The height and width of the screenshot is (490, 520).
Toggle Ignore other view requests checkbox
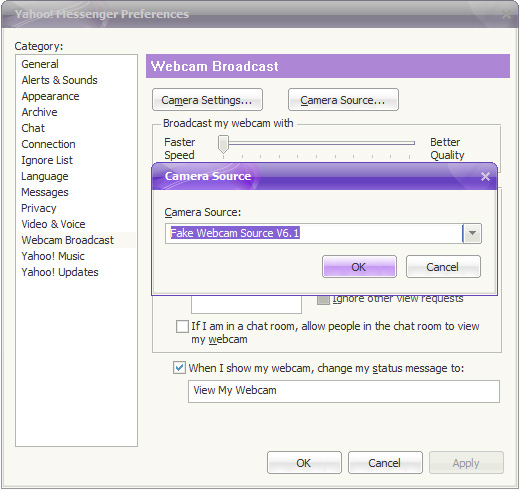[323, 299]
